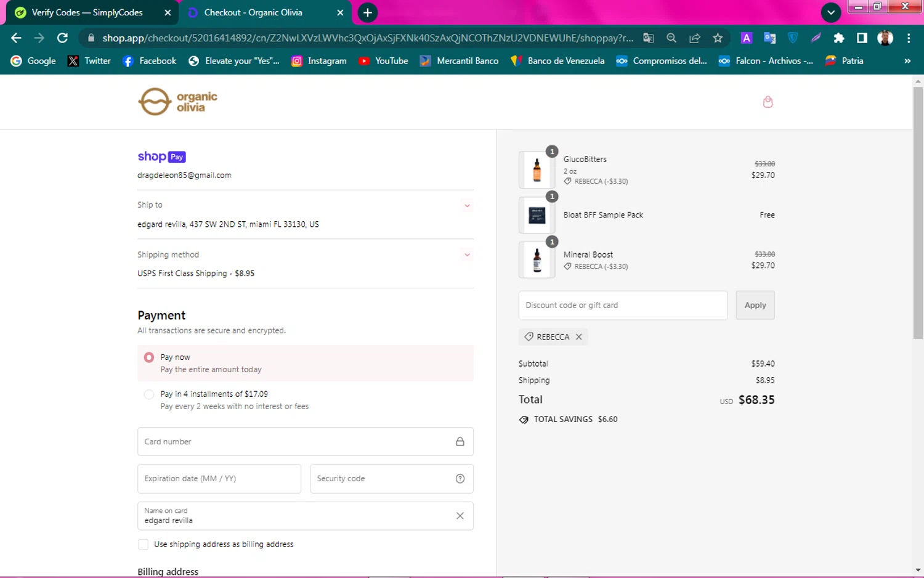
Task: Open the Instagram bookmark
Action: [x=318, y=61]
